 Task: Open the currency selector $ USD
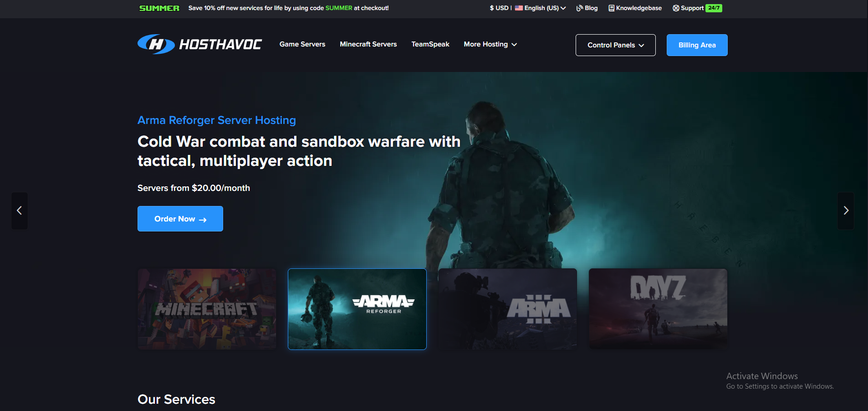tap(499, 8)
